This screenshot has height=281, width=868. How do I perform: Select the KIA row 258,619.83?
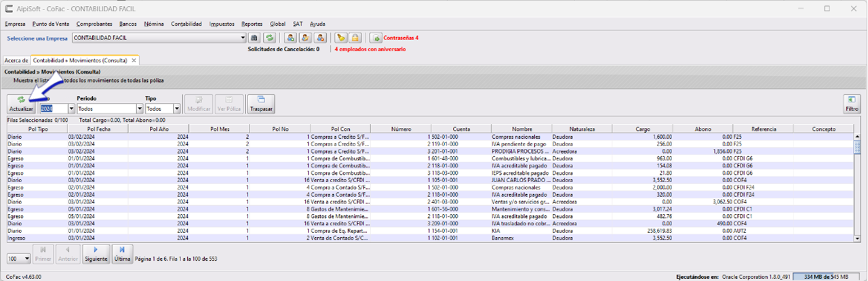click(429, 231)
